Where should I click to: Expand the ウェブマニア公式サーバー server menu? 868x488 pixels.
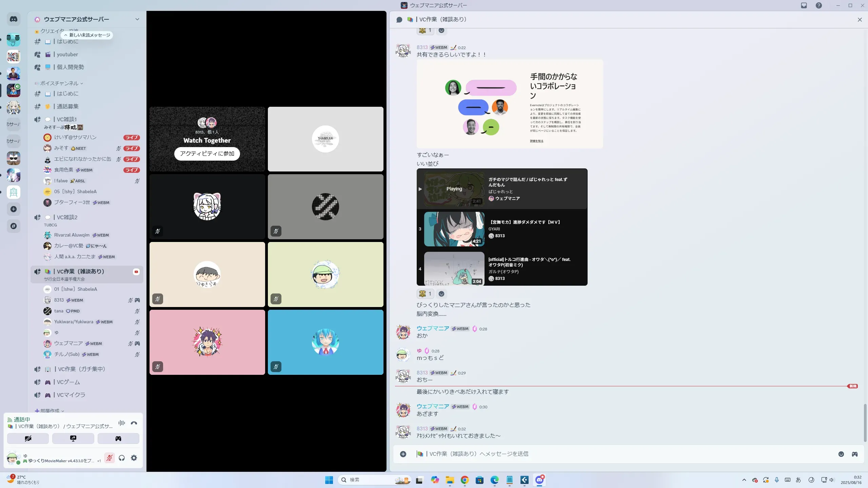(x=137, y=19)
